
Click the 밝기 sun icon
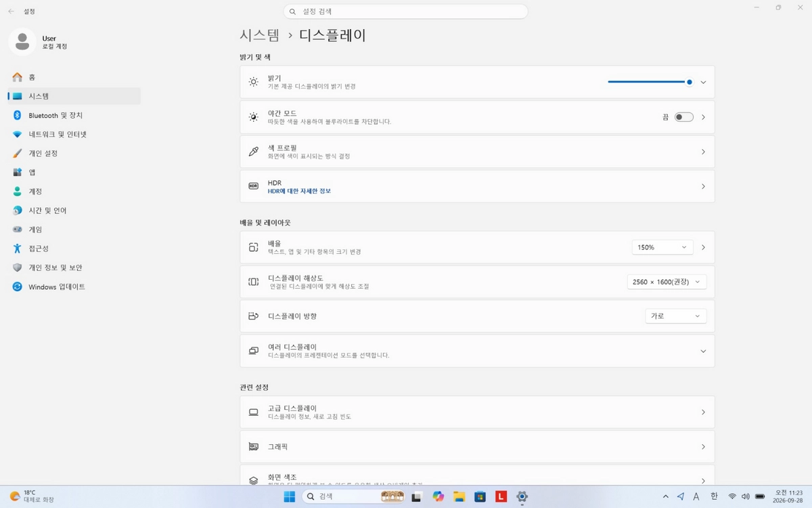point(253,82)
